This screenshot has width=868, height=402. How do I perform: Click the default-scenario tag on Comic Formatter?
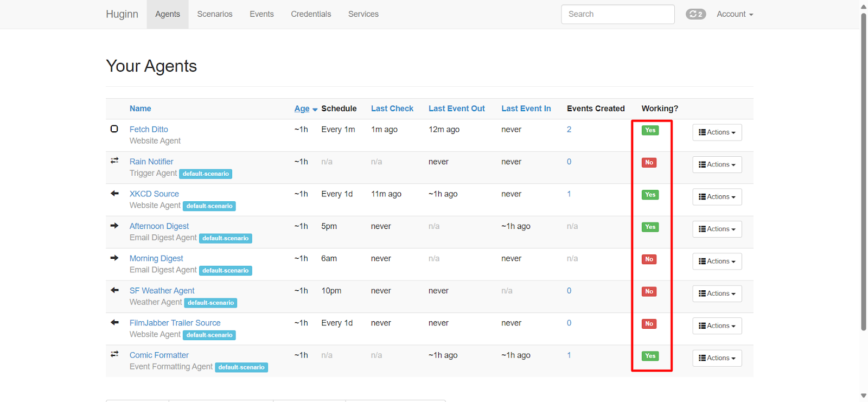(241, 367)
